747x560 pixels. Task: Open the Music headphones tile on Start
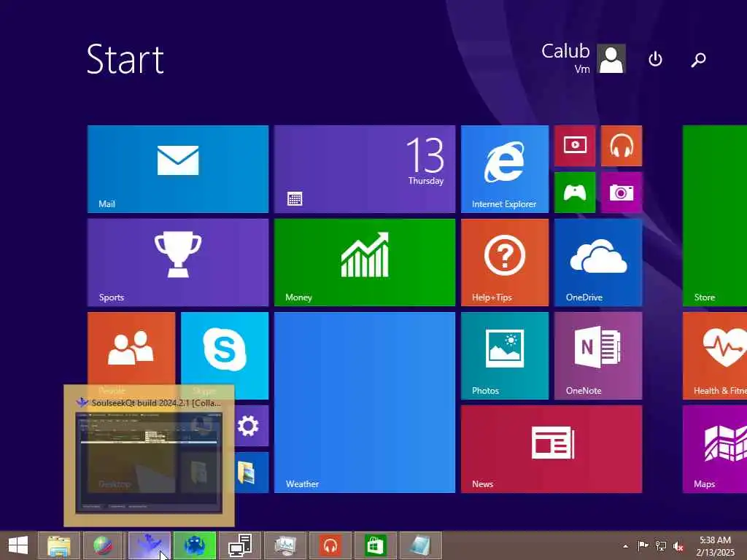pos(622,146)
